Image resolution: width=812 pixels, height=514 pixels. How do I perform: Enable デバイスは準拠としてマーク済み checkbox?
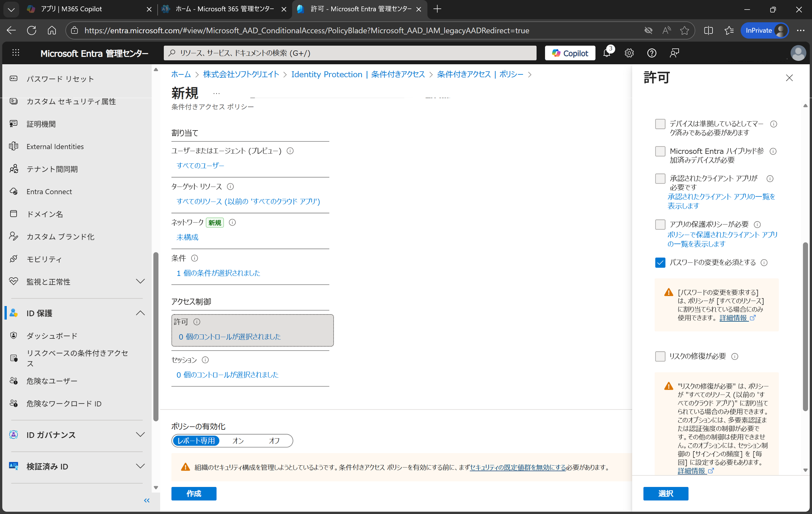tap(660, 124)
